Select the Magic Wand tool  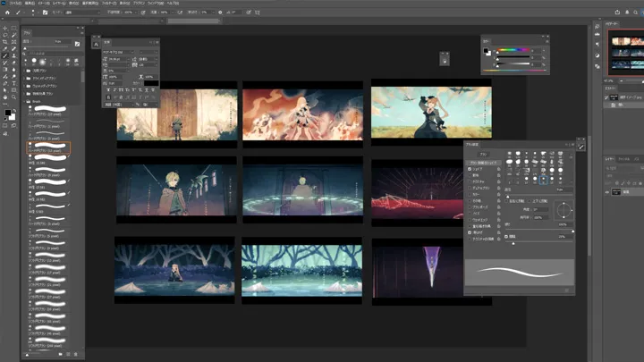[x=14, y=35]
